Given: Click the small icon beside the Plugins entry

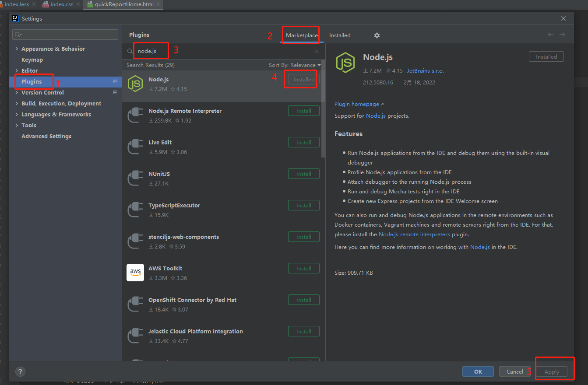Looking at the screenshot, I should (115, 81).
